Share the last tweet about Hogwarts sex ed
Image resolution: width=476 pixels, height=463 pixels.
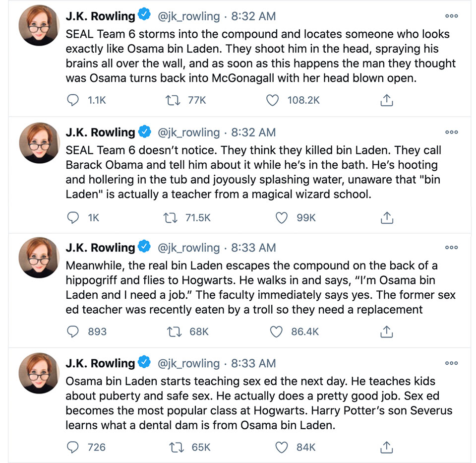pos(386,447)
